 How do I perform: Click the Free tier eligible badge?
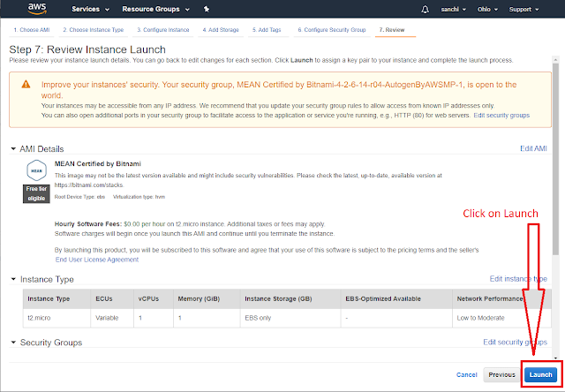pos(36,194)
